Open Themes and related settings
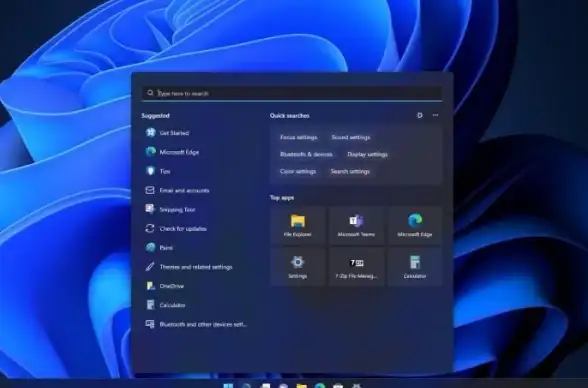Image resolution: width=588 pixels, height=388 pixels. click(x=189, y=267)
